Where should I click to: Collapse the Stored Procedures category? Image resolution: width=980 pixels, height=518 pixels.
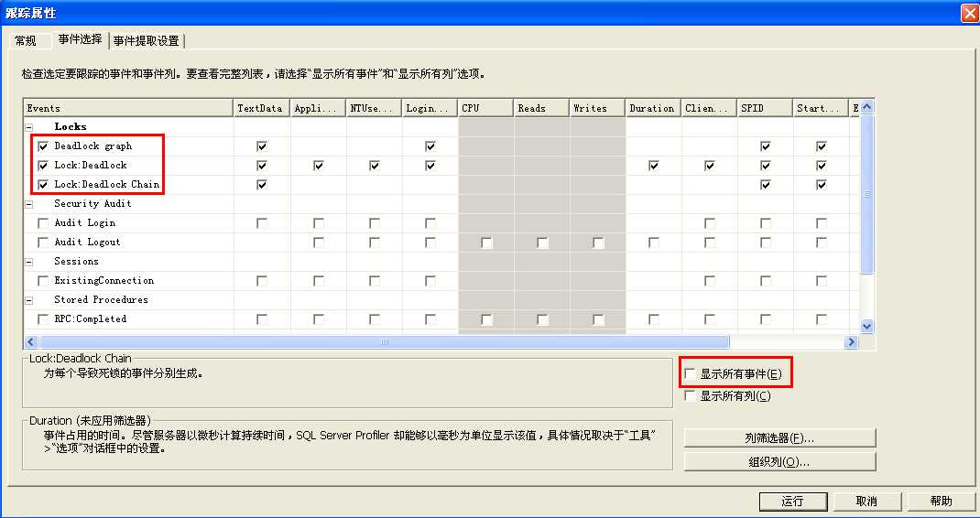coord(28,300)
